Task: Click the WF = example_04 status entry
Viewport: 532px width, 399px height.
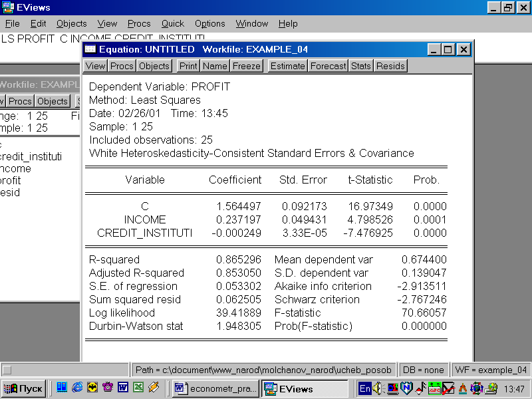Action: tap(491, 370)
